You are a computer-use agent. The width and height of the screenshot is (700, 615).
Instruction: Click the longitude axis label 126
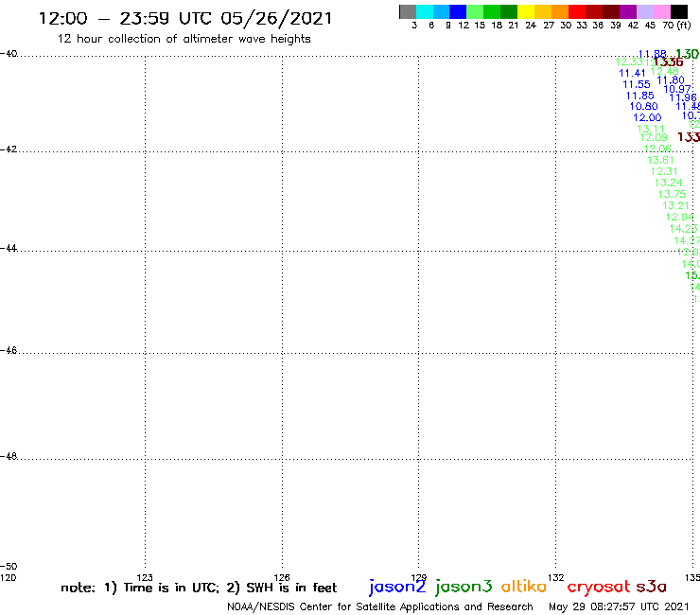(x=282, y=577)
